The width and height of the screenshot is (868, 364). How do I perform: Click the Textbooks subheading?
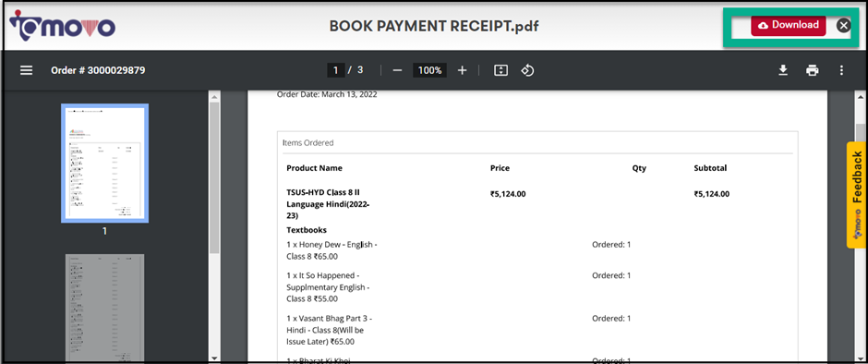[x=307, y=230]
